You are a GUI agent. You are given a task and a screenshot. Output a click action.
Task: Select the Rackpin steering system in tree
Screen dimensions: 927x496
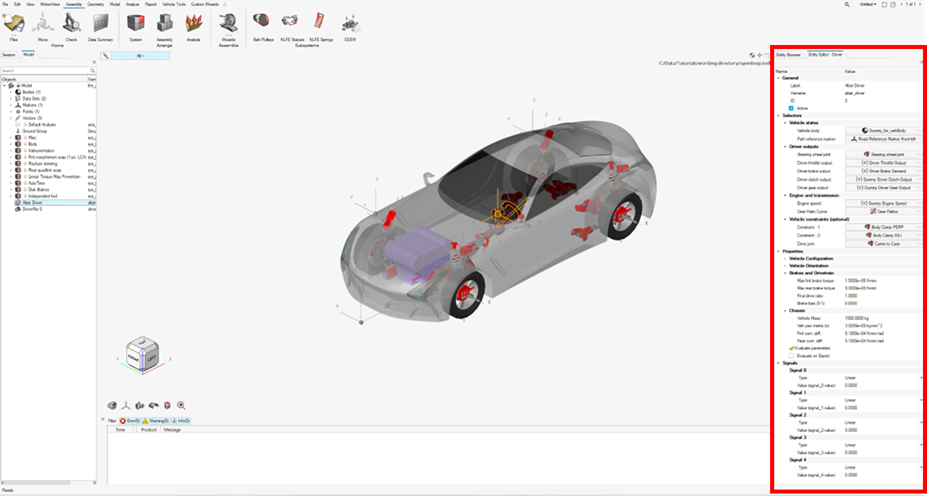click(43, 163)
